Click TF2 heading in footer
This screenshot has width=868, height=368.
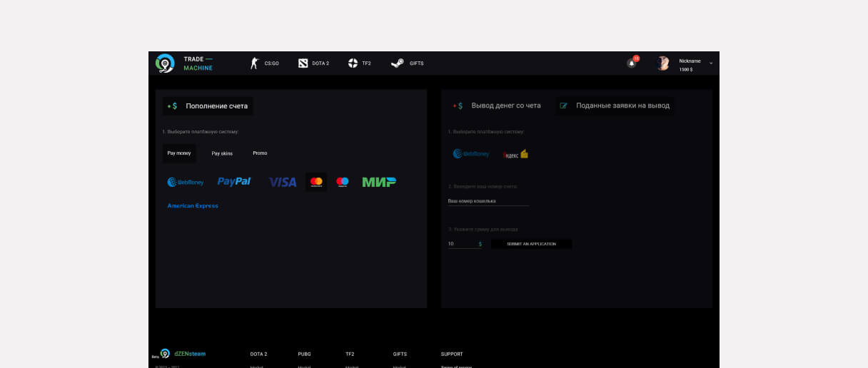tap(350, 354)
